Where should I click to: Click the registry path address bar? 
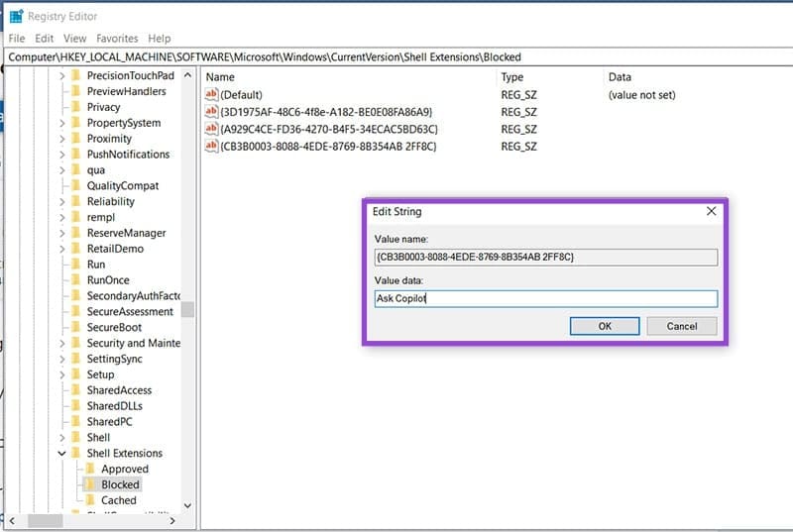398,56
